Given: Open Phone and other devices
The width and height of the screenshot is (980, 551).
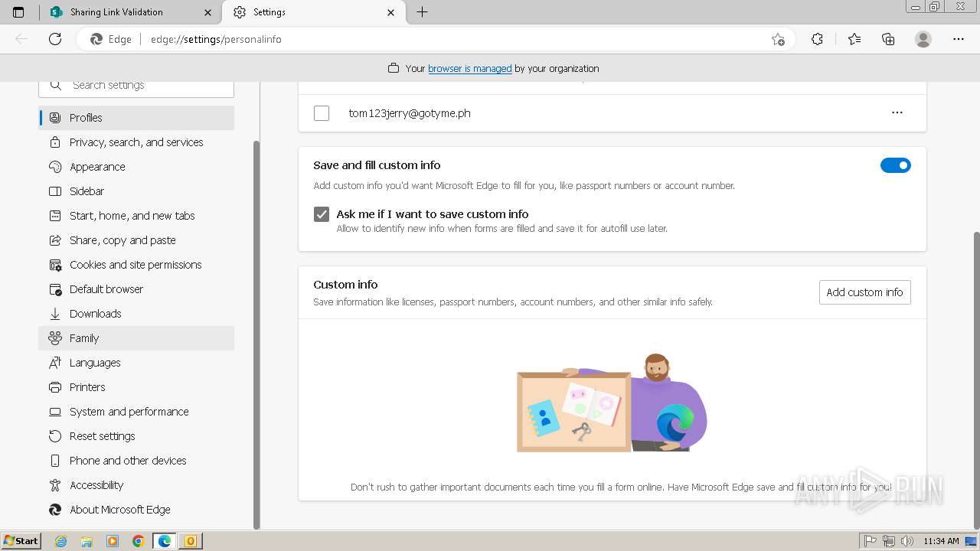Looking at the screenshot, I should pos(136,461).
